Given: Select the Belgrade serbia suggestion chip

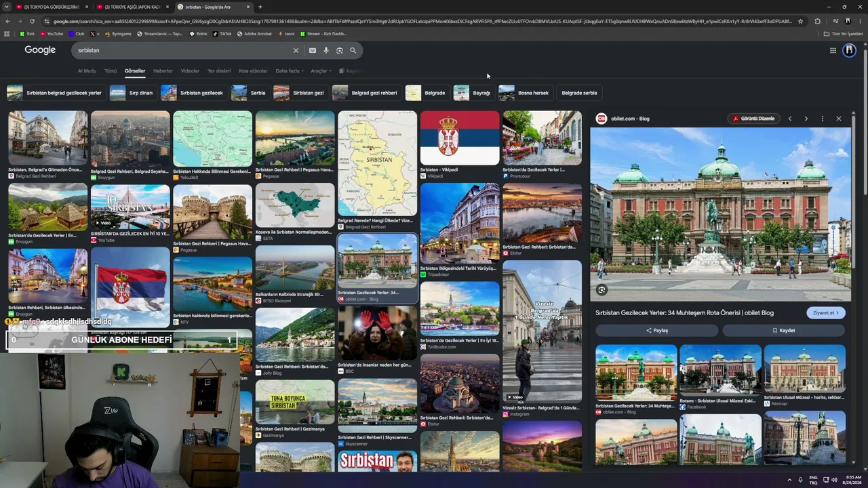Looking at the screenshot, I should 579,93.
